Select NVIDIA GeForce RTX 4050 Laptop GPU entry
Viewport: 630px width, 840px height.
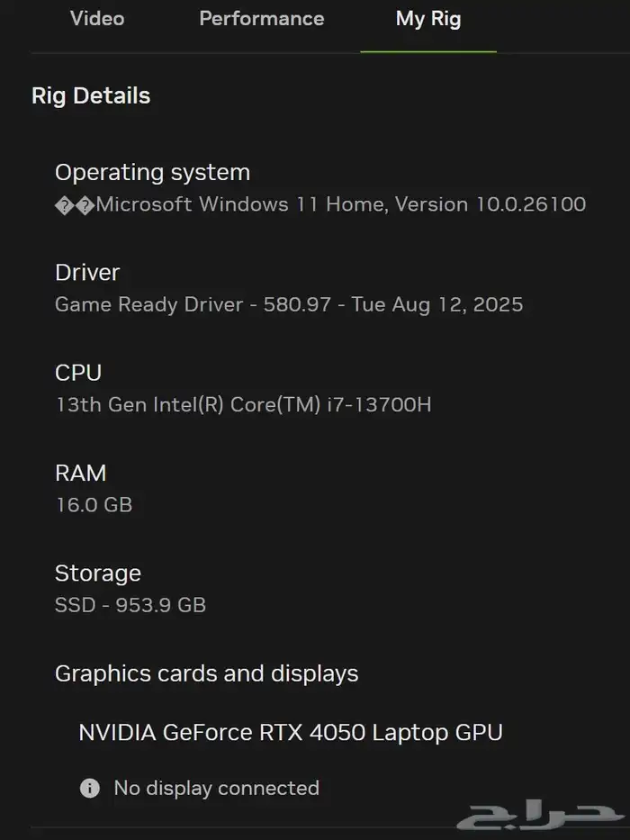coord(291,733)
